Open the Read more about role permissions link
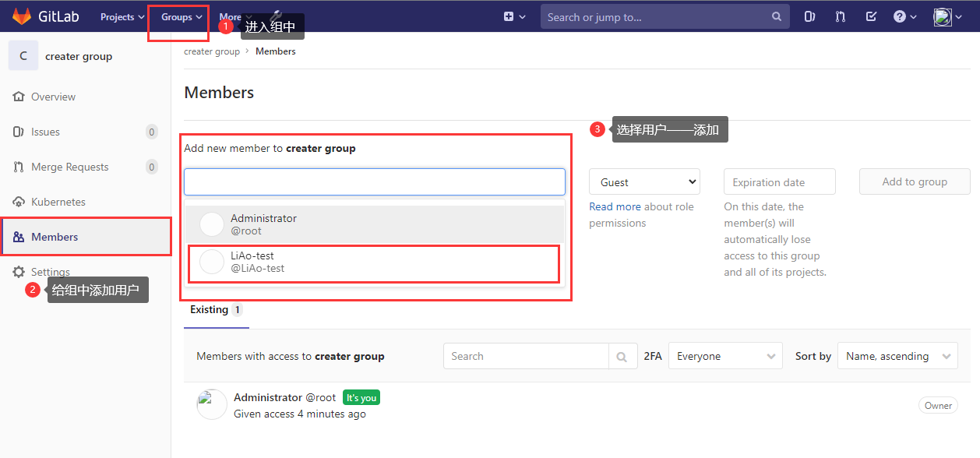Image resolution: width=980 pixels, height=458 pixels. pos(615,206)
